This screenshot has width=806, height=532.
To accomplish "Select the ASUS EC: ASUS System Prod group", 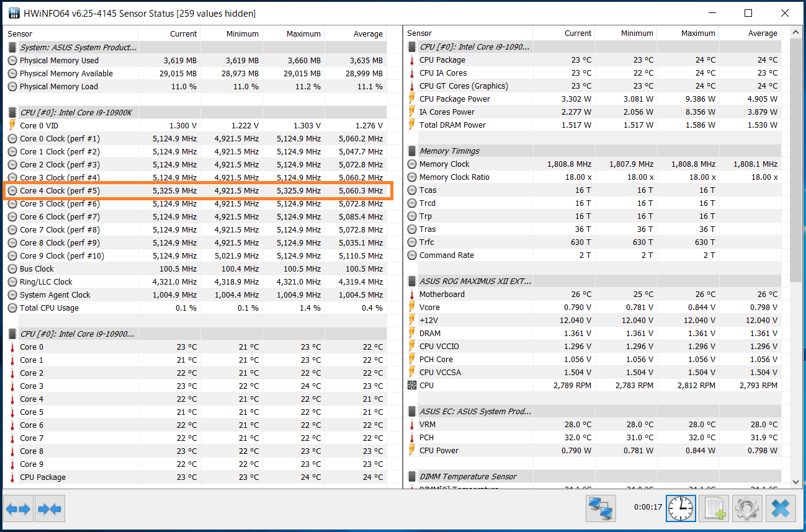I will pos(594,411).
